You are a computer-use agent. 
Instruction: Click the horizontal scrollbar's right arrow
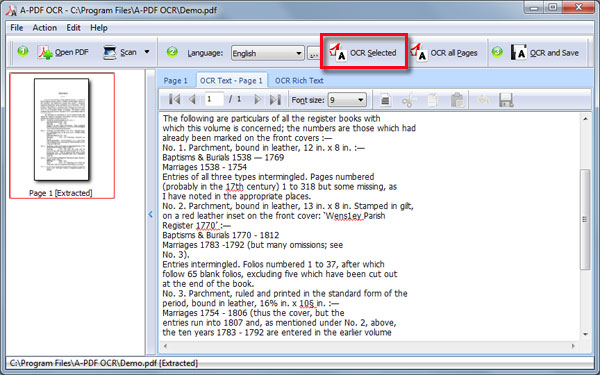click(573, 346)
